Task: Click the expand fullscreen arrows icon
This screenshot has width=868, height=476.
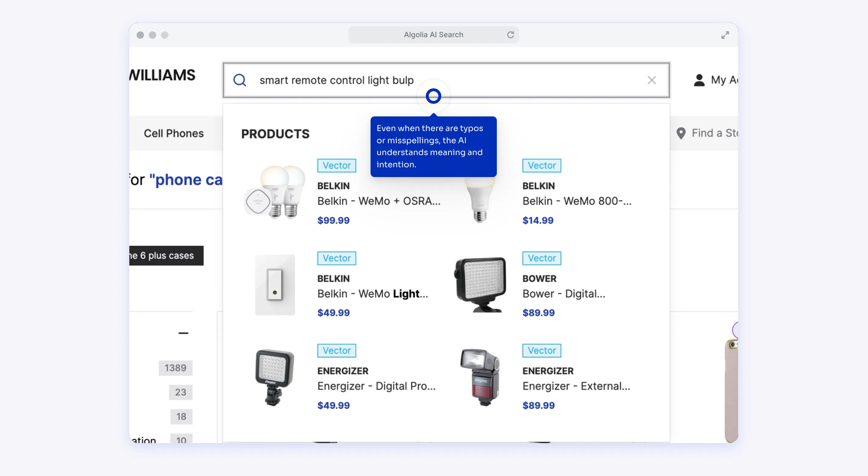Action: (x=725, y=35)
